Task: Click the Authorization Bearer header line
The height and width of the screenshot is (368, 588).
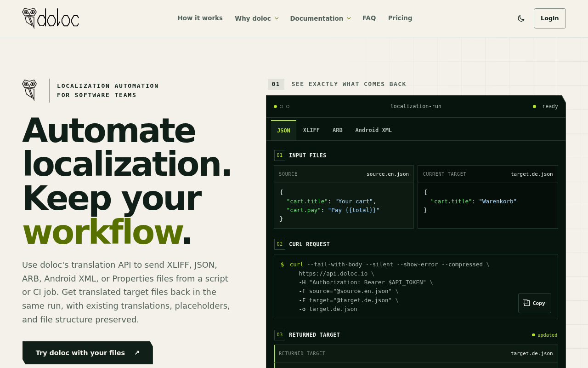Action: click(366, 282)
